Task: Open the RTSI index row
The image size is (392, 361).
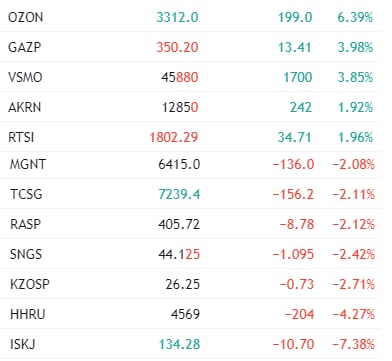Action: click(x=190, y=137)
